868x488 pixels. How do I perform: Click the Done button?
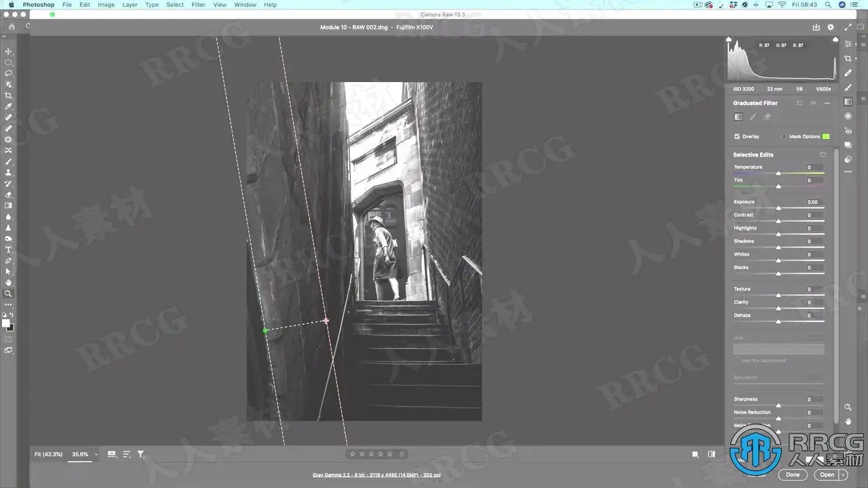[793, 474]
